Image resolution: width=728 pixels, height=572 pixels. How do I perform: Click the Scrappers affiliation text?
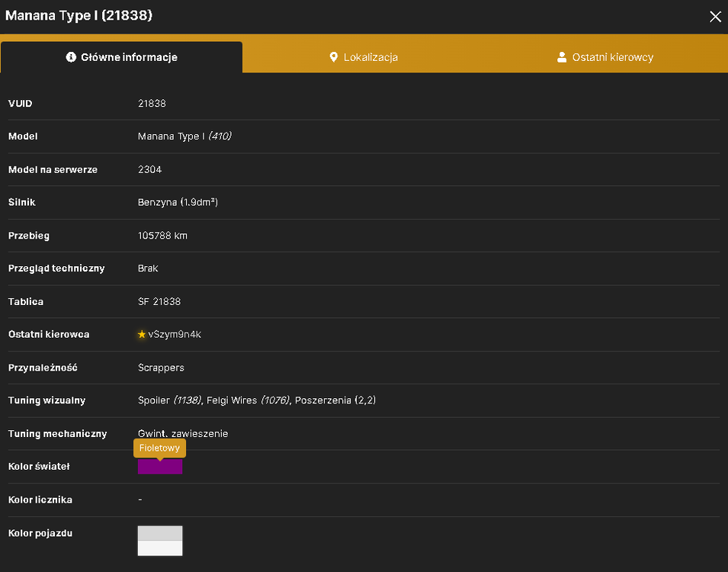(x=161, y=368)
